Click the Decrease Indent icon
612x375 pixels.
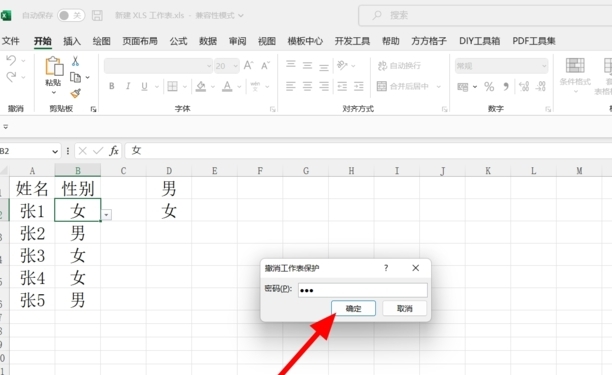coord(342,86)
